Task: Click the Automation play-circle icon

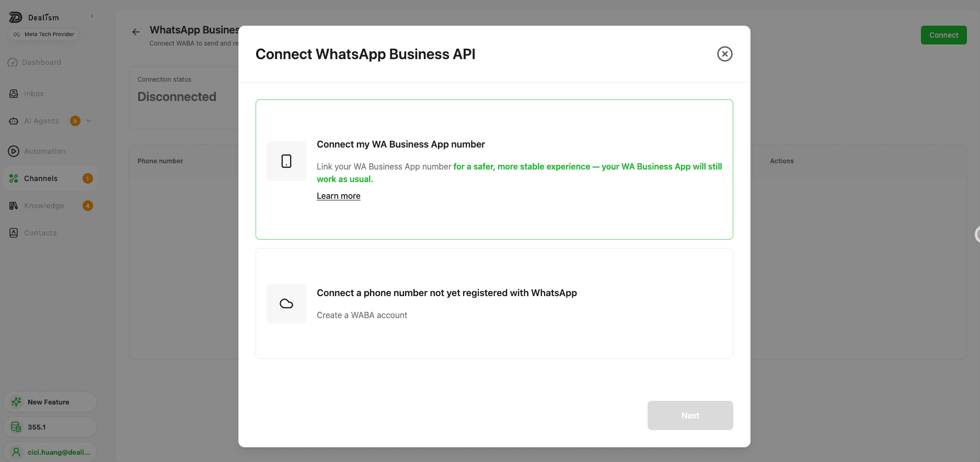Action: (14, 151)
